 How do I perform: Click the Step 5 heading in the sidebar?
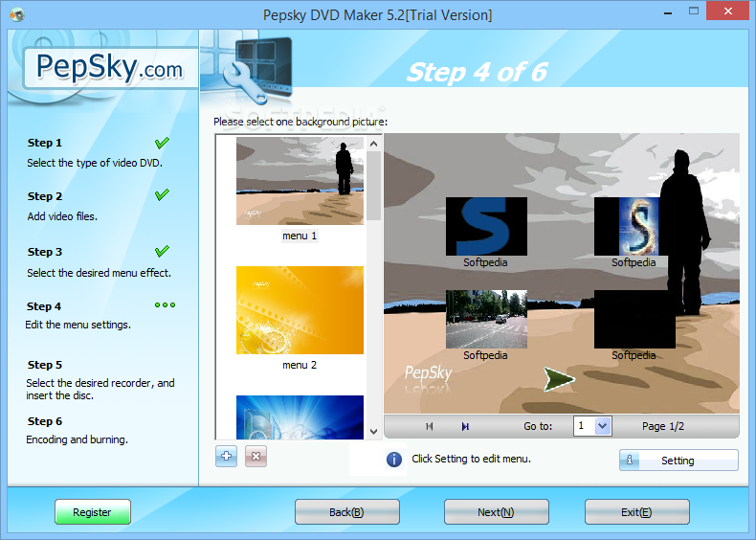(x=44, y=365)
